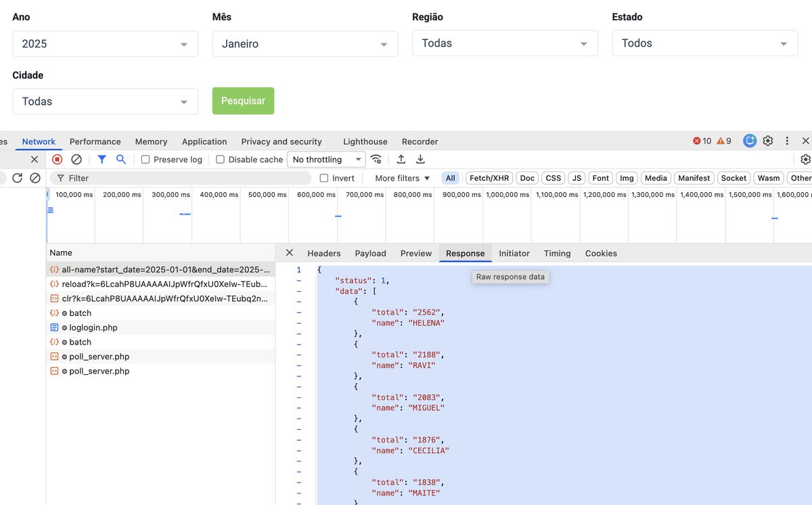Image resolution: width=812 pixels, height=505 pixels.
Task: Click the clear circle-slash icon at left
Action: click(x=35, y=178)
